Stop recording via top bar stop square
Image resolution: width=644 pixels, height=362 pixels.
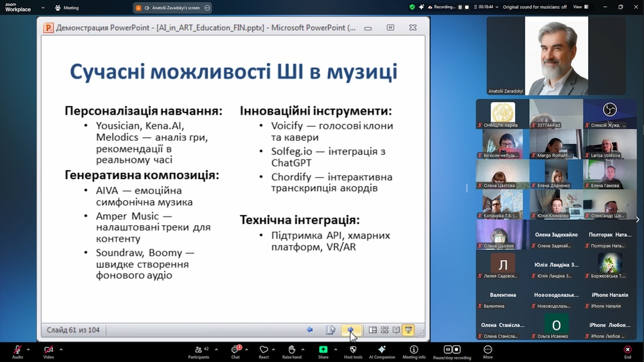[x=467, y=7]
